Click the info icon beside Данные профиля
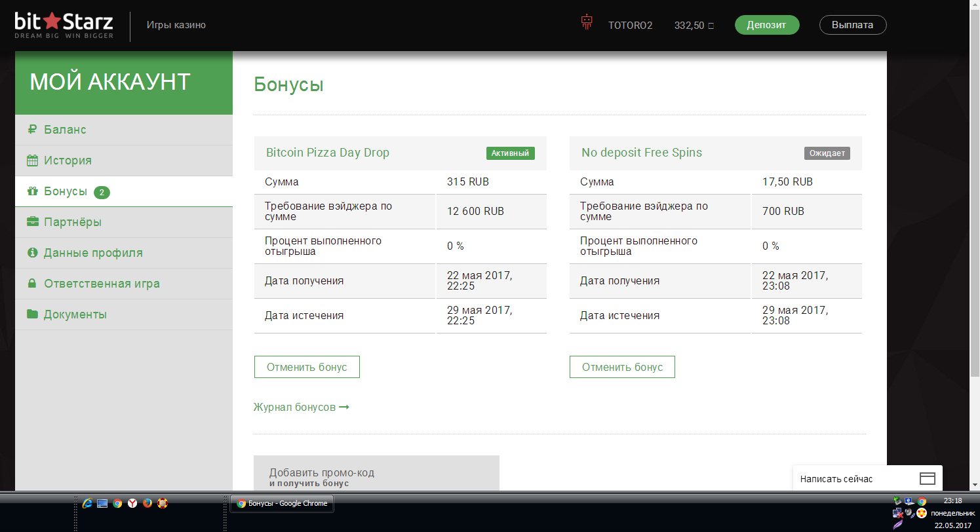Viewport: 980px width, 532px height. (x=32, y=253)
